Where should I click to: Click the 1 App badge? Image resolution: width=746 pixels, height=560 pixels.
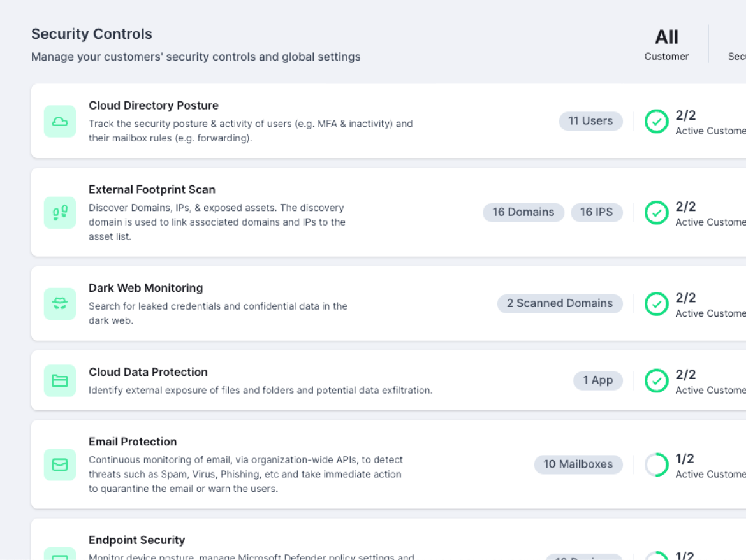coord(597,380)
